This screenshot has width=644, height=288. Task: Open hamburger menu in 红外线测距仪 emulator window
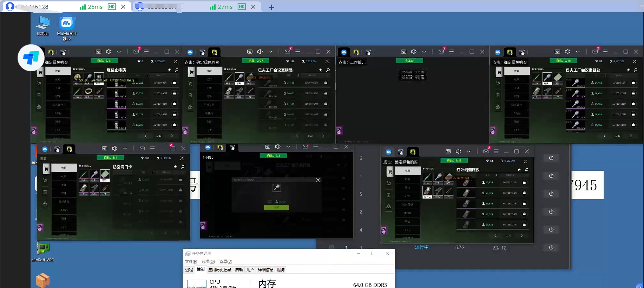[496, 151]
